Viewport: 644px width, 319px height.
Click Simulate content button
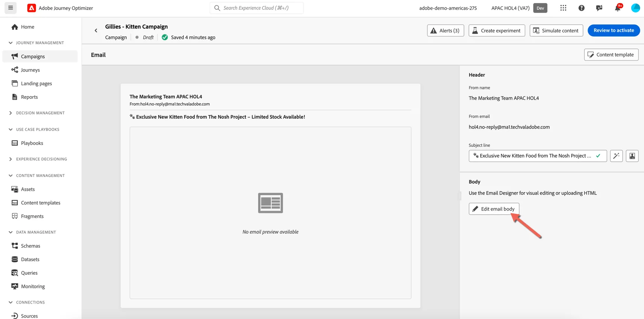click(556, 30)
